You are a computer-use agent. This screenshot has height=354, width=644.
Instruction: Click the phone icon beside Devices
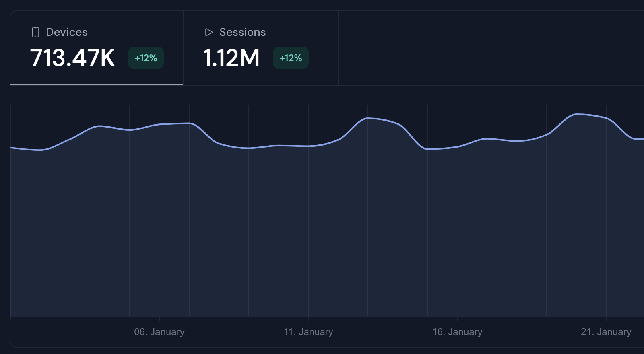(35, 32)
